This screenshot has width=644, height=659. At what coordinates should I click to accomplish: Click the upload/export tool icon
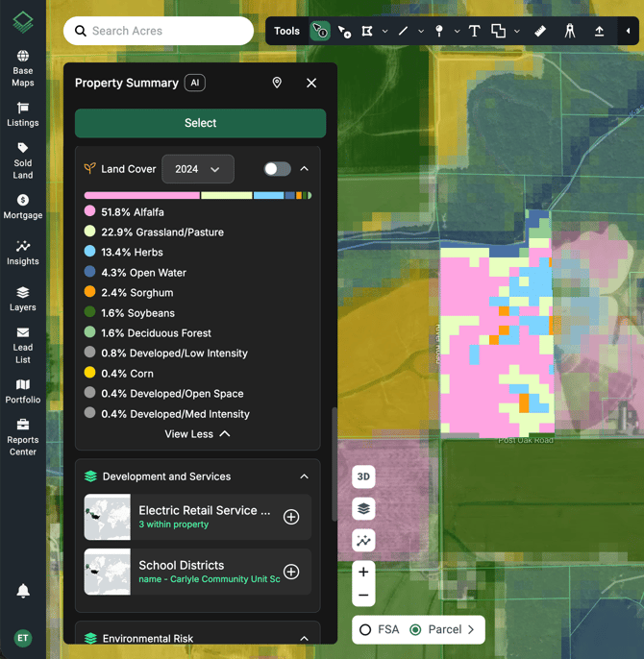click(x=599, y=31)
